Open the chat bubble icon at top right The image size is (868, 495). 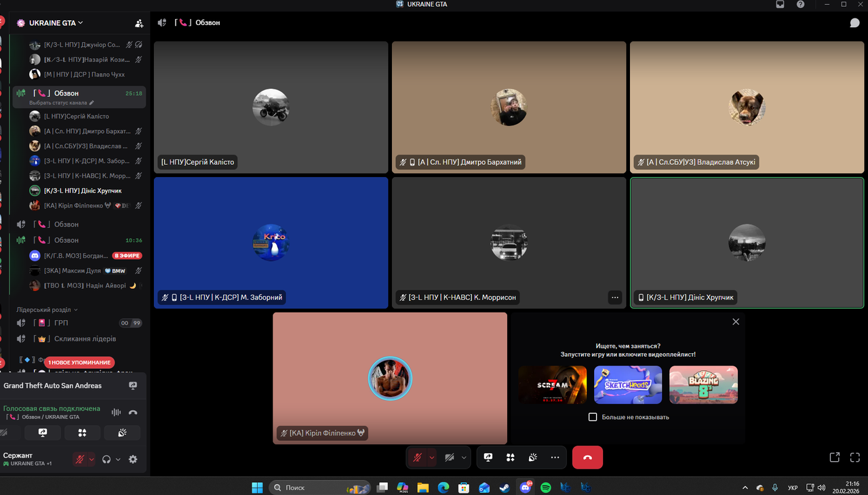[x=854, y=22]
